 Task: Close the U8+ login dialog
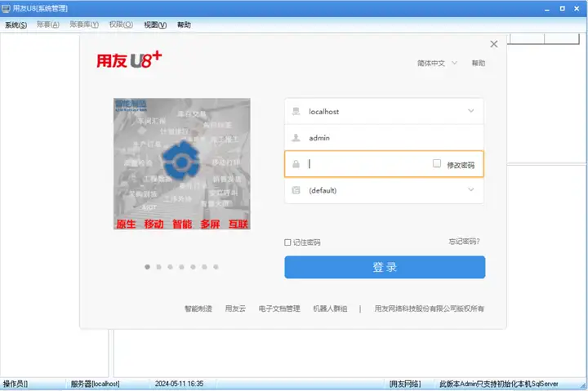494,44
